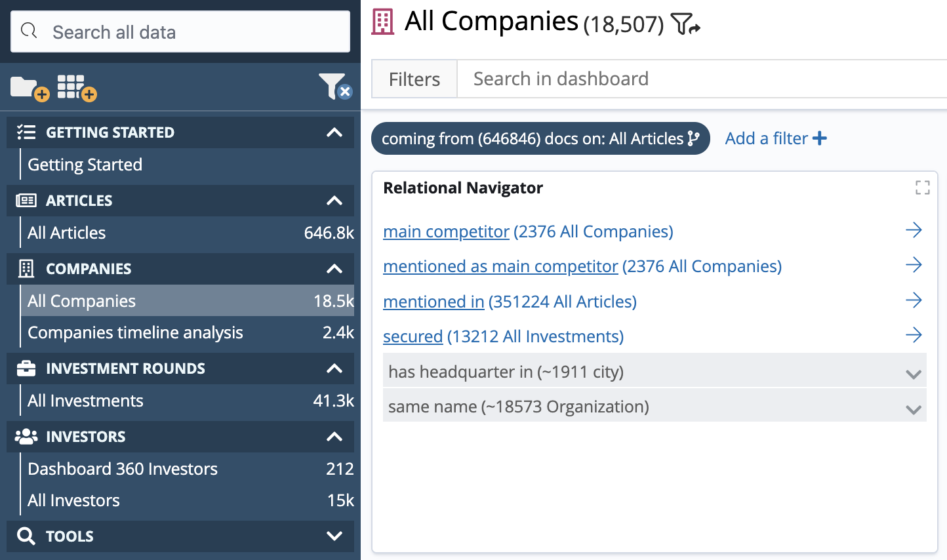Collapse the COMPANIES section
The height and width of the screenshot is (560, 947).
[x=334, y=269]
